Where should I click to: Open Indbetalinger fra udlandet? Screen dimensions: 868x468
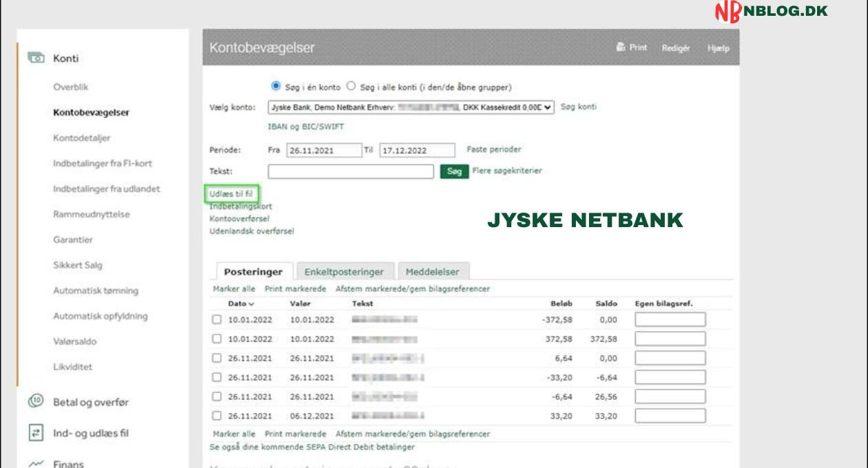pyautogui.click(x=107, y=189)
